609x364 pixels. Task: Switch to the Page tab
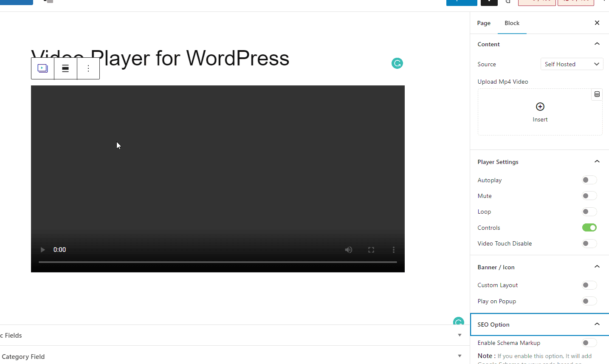click(x=484, y=23)
